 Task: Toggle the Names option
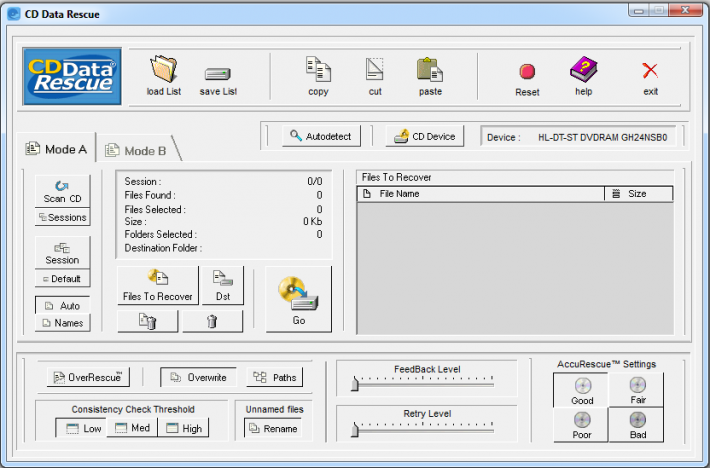click(62, 323)
